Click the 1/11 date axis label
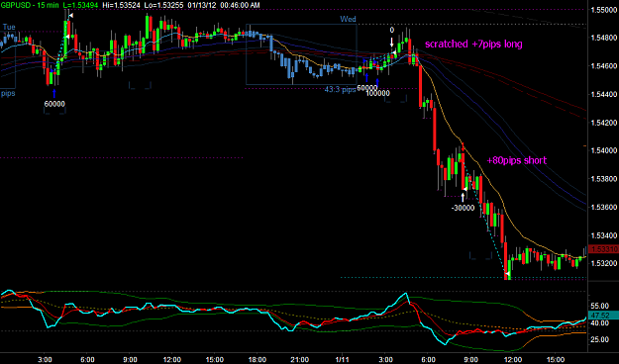Viewport: 619px width, 364px height. 343,359
